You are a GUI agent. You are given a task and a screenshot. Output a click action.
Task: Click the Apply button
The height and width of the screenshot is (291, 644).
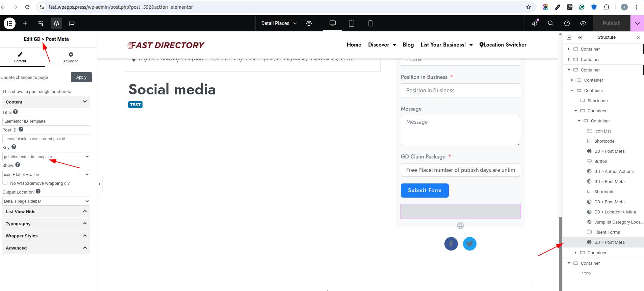click(81, 77)
